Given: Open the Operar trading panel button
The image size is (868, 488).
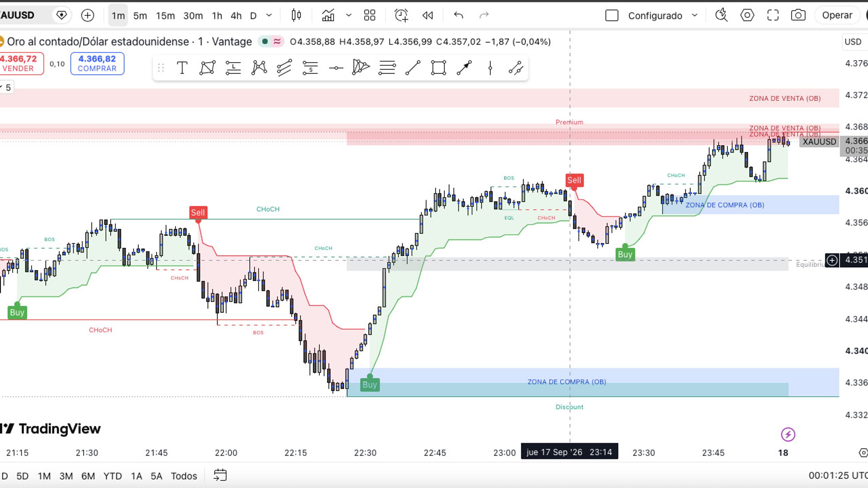Looking at the screenshot, I should pyautogui.click(x=837, y=15).
